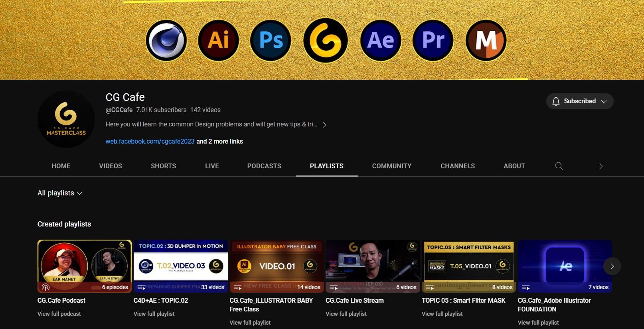Open CG.Cafe Live Stream playlist thumbnail
The width and height of the screenshot is (644, 329).
(373, 266)
